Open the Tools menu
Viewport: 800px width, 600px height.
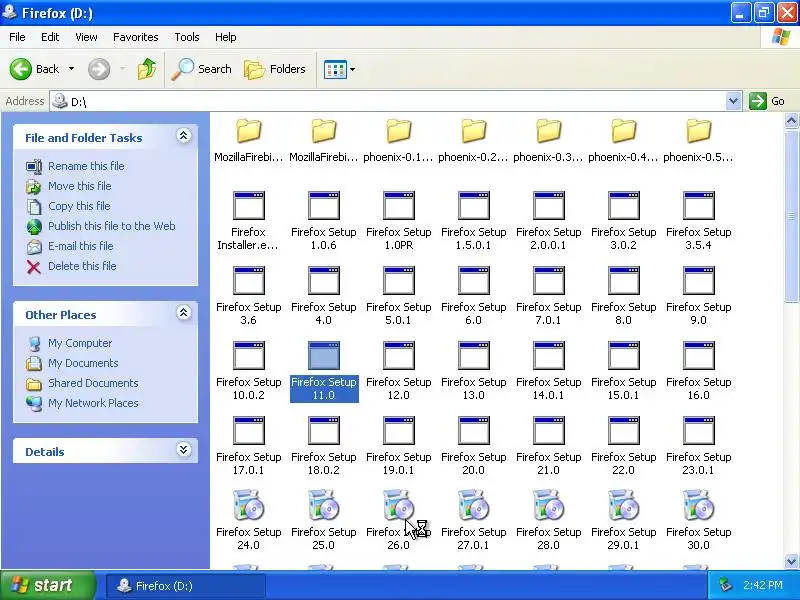tap(187, 37)
